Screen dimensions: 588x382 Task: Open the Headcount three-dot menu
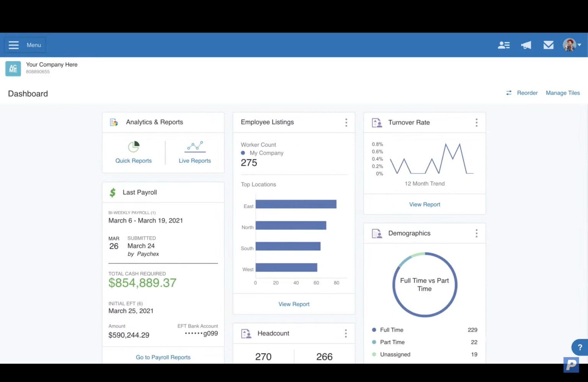[x=346, y=333]
